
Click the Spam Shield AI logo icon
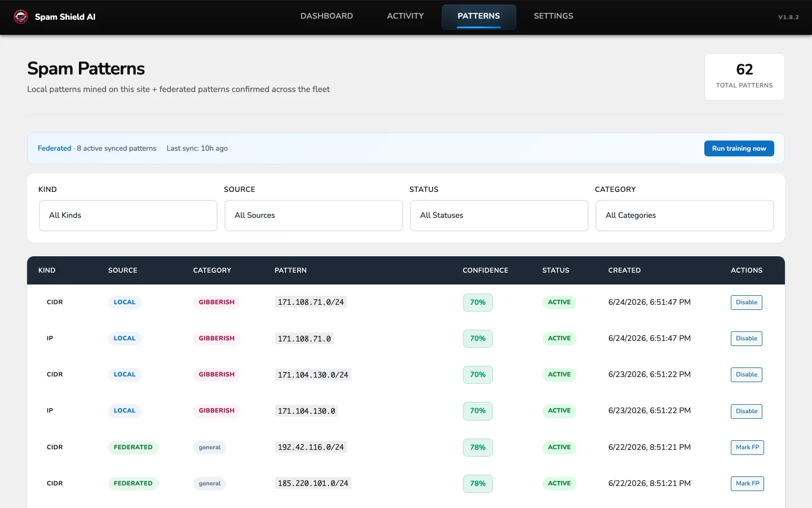click(x=21, y=17)
